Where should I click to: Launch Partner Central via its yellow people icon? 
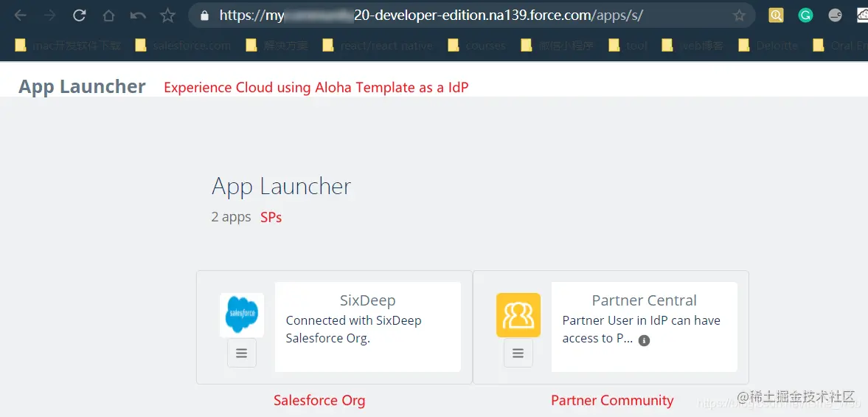[518, 315]
